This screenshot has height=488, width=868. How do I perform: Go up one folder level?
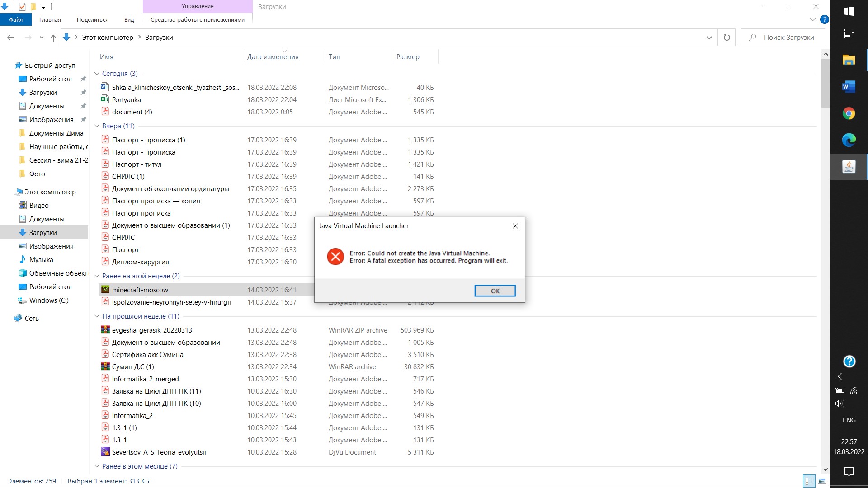click(53, 38)
